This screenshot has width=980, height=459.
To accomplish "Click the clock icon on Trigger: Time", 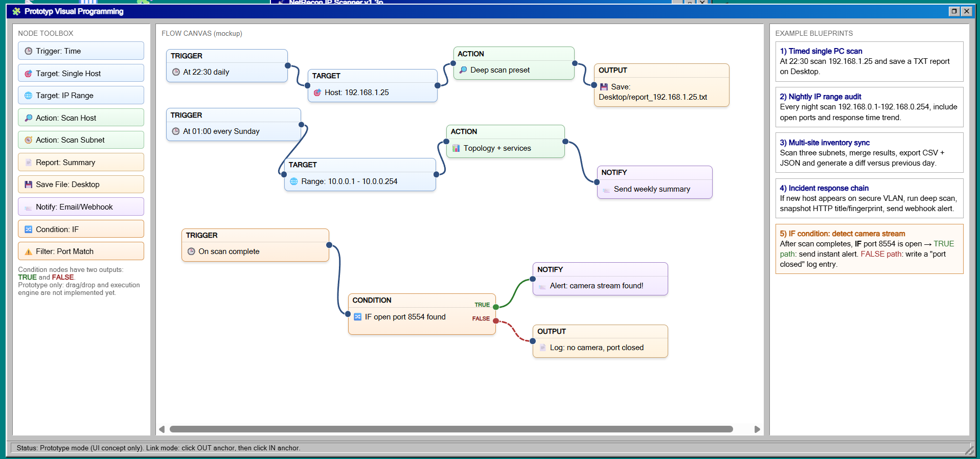I will pyautogui.click(x=29, y=51).
